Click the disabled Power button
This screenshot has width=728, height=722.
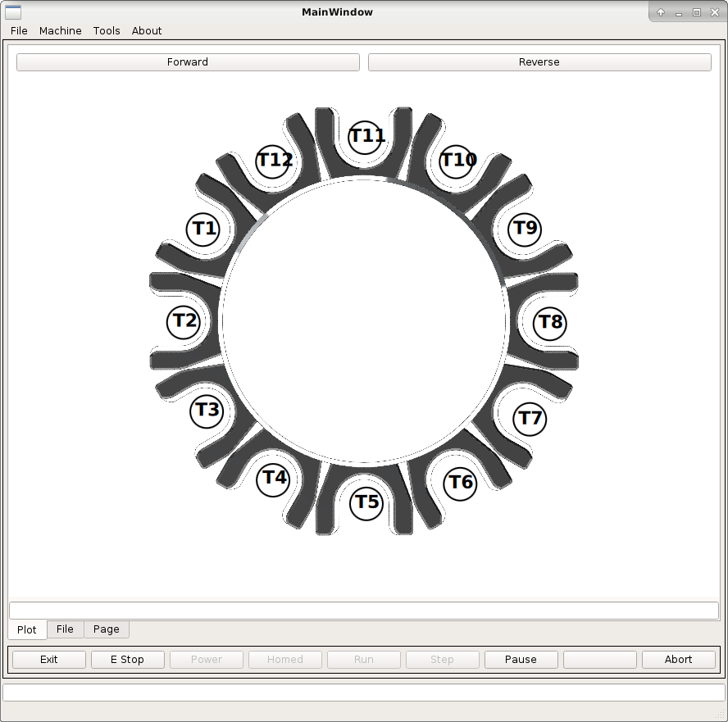coord(207,660)
